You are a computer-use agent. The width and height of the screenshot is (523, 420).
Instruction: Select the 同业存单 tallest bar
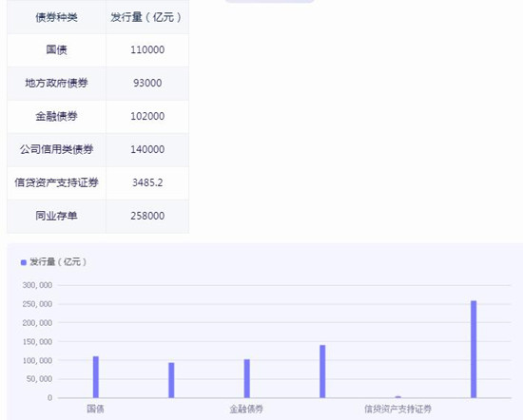click(x=474, y=349)
